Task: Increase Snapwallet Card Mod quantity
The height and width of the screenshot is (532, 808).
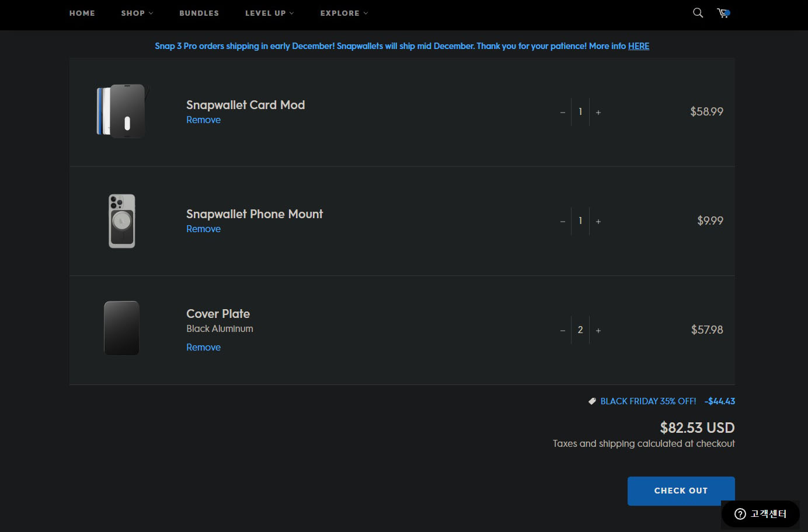Action: pyautogui.click(x=598, y=112)
